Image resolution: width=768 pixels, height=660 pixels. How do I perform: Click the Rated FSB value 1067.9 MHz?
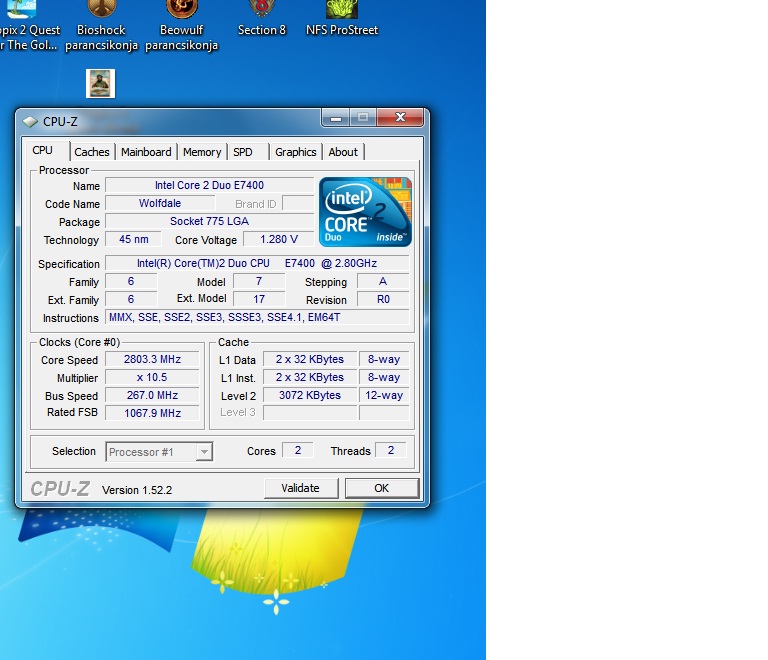tap(152, 413)
